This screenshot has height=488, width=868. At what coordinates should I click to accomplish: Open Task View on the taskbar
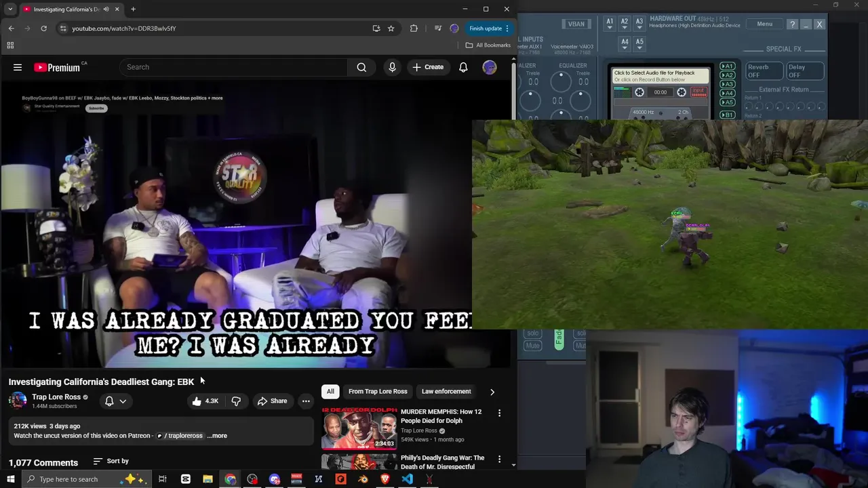(x=163, y=479)
